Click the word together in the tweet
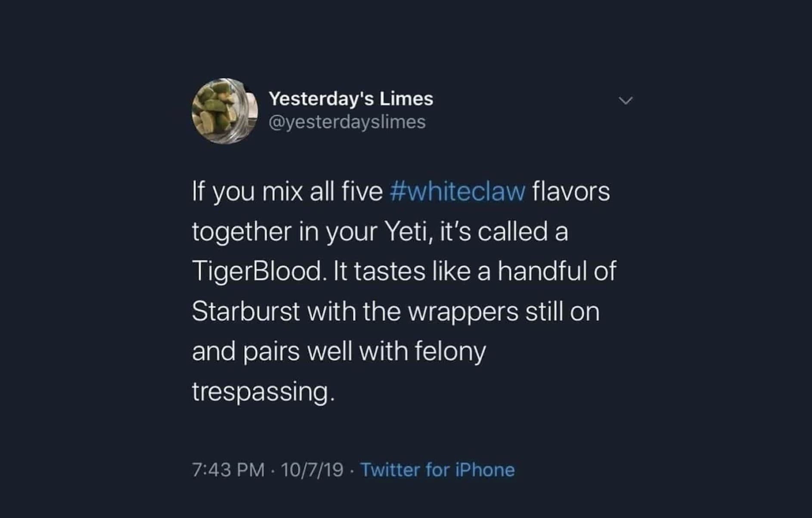The height and width of the screenshot is (518, 812). [x=242, y=232]
